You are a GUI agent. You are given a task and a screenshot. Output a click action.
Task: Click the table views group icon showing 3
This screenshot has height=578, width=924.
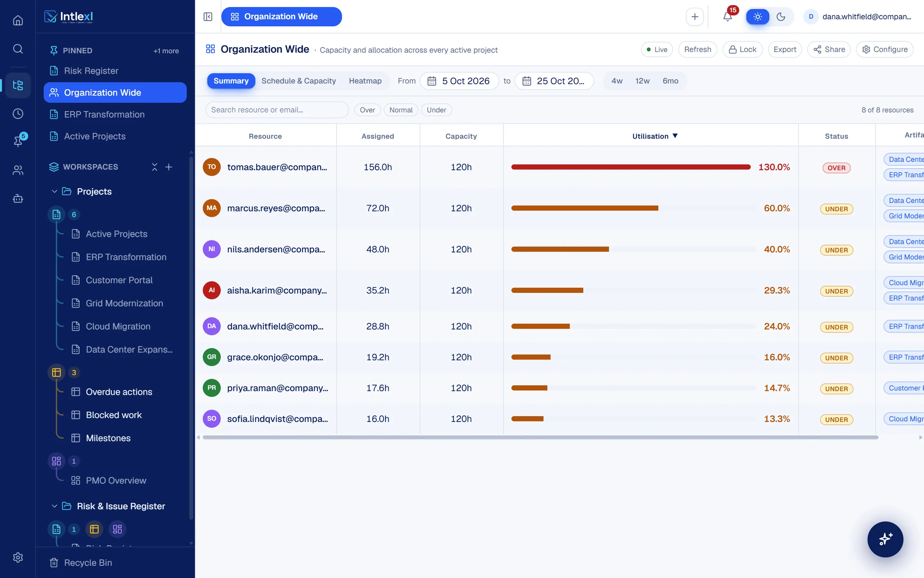(x=56, y=373)
